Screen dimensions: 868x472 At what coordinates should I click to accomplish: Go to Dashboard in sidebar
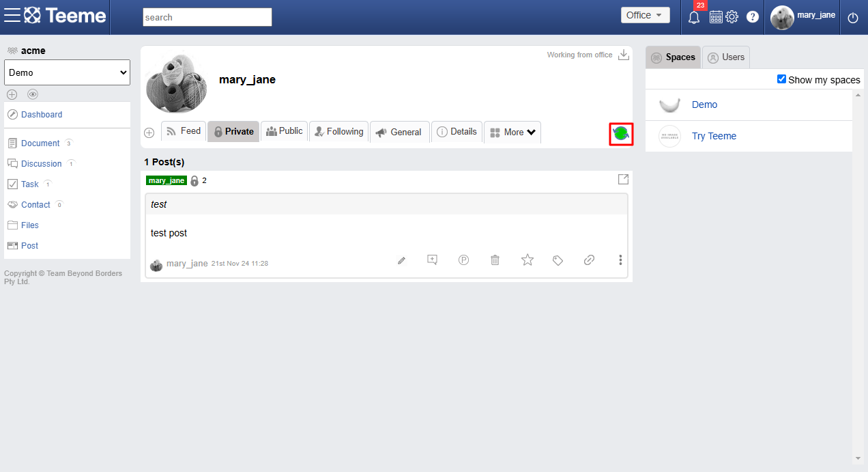42,115
